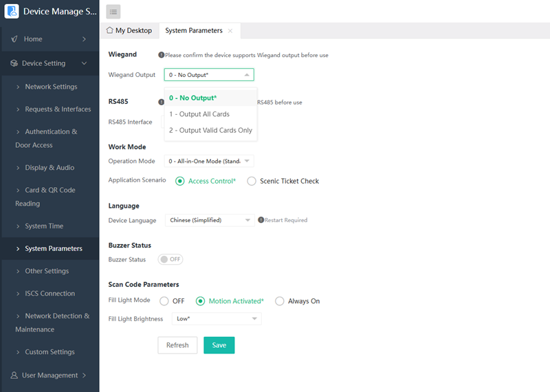
Task: Click the Home menu item
Action: [x=50, y=39]
